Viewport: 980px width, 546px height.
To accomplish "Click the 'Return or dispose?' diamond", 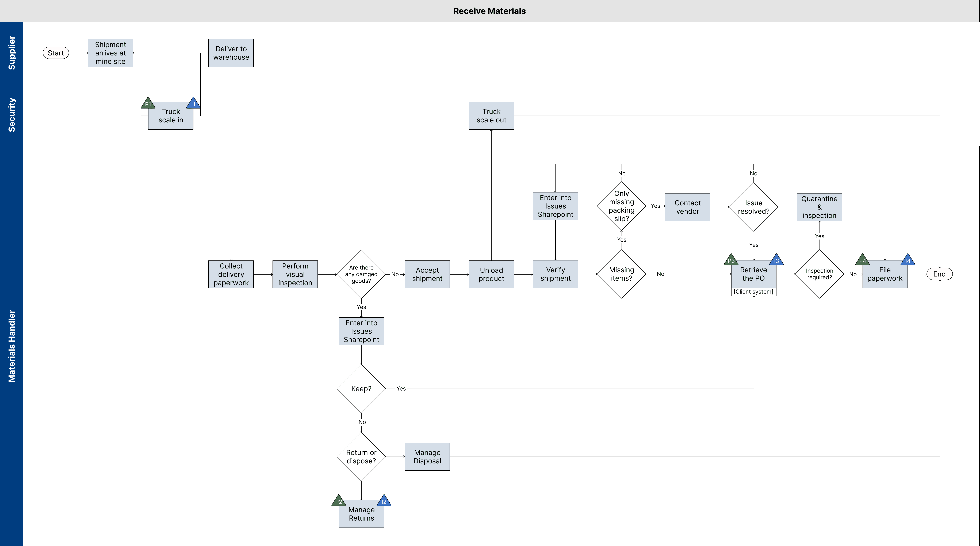I will point(361,457).
